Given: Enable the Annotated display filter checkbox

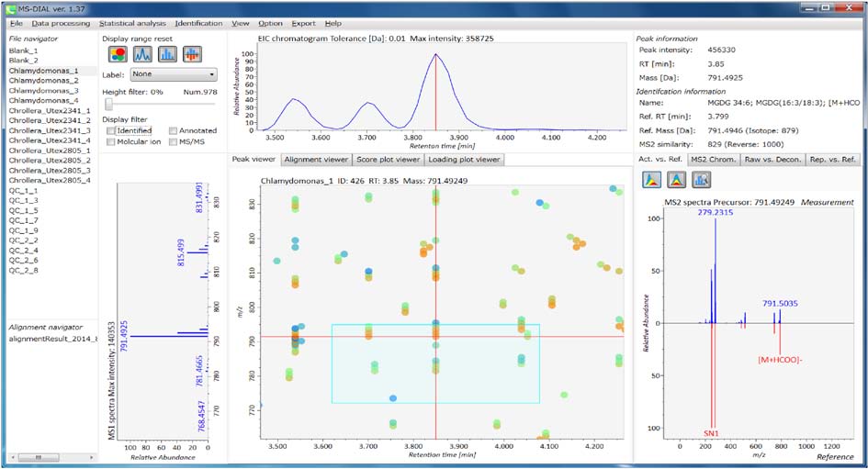Looking at the screenshot, I should coord(174,130).
